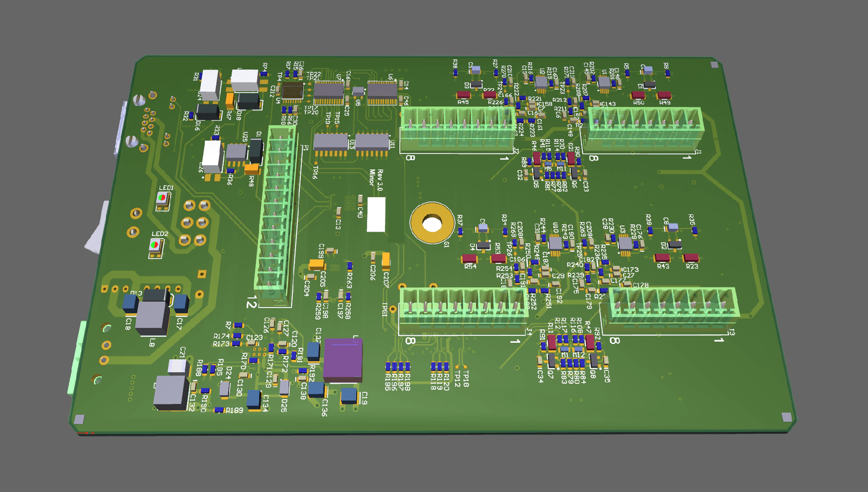Click the orange R48 component

tap(252, 169)
